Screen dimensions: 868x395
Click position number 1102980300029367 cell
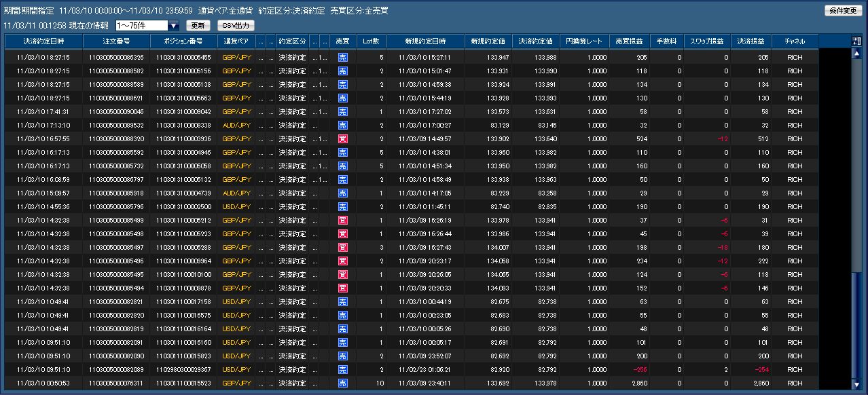[x=183, y=369]
